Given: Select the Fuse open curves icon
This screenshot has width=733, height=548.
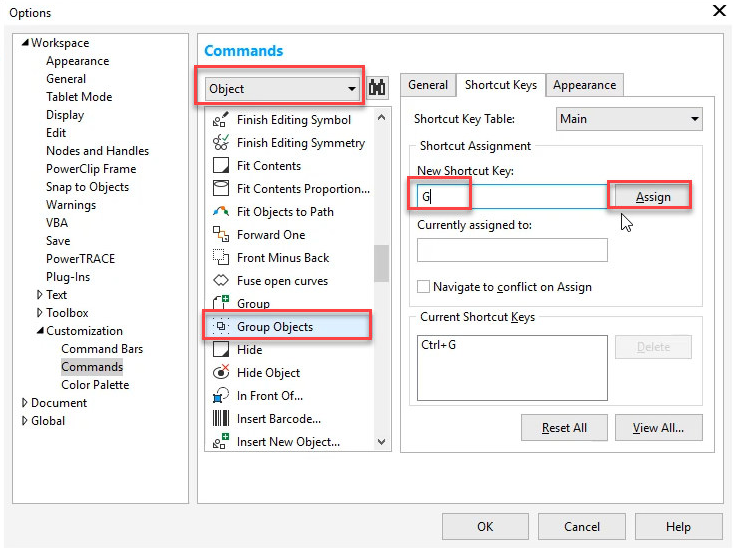Looking at the screenshot, I should click(x=221, y=281).
